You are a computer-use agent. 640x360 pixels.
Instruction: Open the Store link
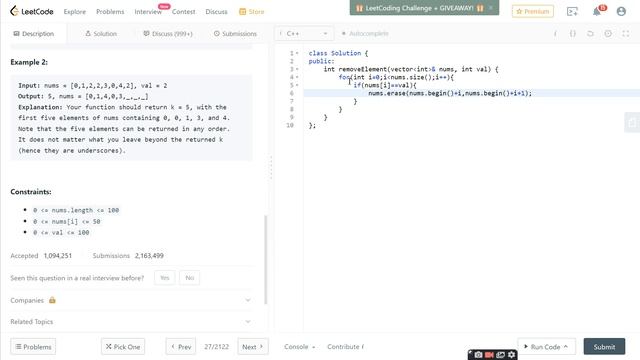[x=252, y=12]
